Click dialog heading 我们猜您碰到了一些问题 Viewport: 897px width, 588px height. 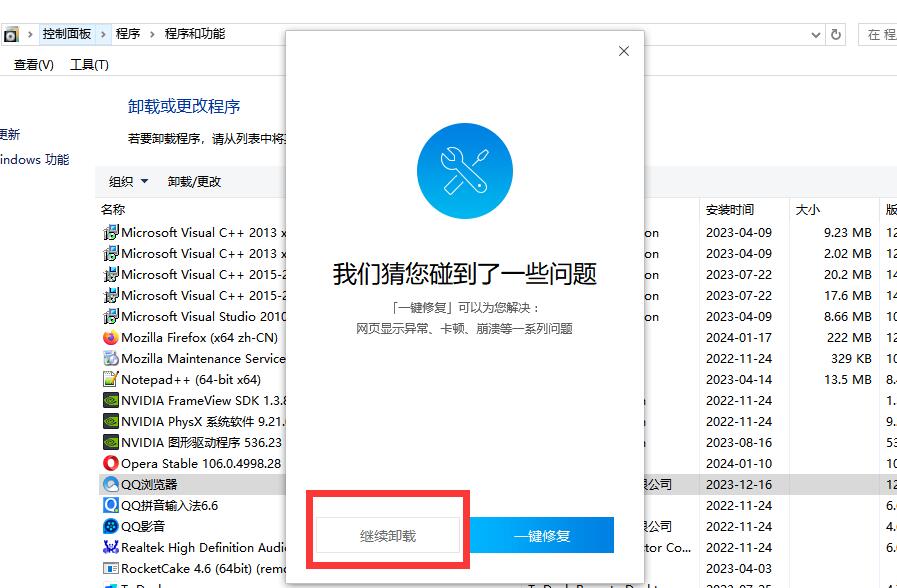point(465,274)
